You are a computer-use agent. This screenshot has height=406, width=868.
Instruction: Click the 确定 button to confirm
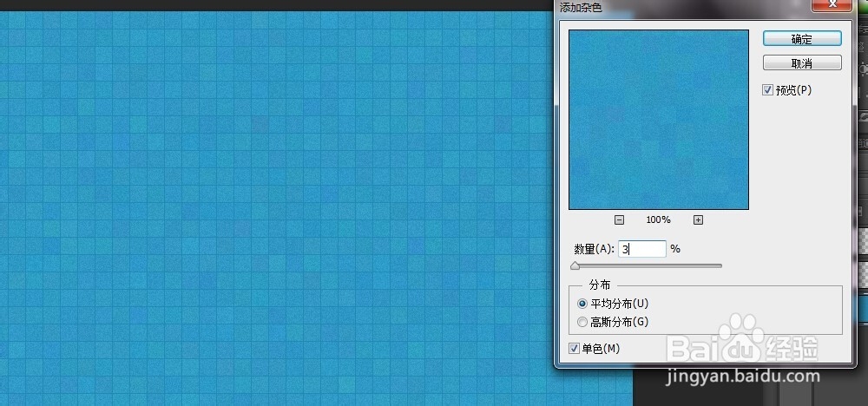(802, 39)
